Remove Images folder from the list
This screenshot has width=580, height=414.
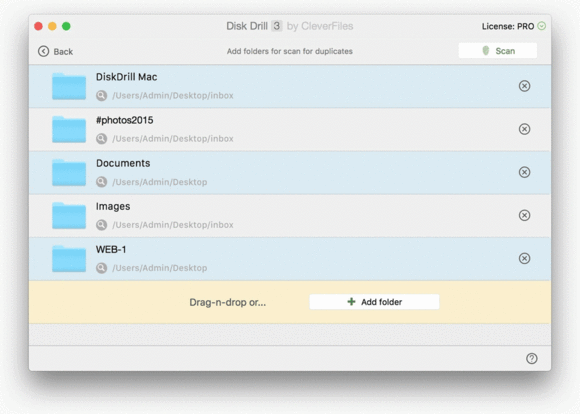coord(524,215)
